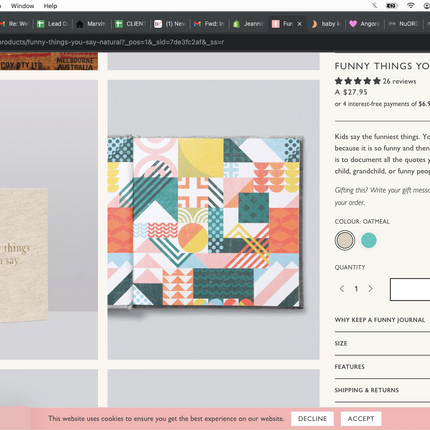Click the Shopify icon on Jeannie tab

(x=236, y=24)
